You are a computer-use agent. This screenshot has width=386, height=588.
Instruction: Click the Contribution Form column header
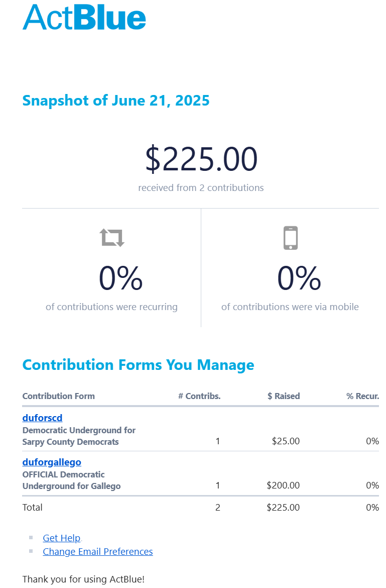58,396
